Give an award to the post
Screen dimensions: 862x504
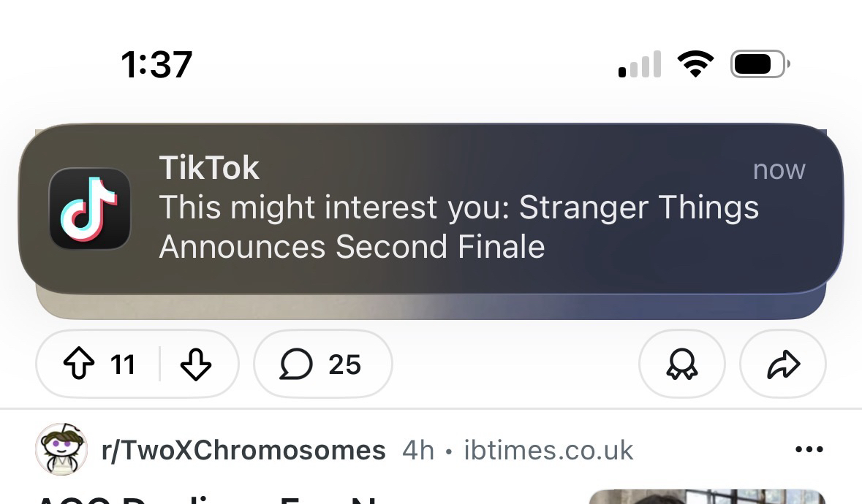point(681,364)
